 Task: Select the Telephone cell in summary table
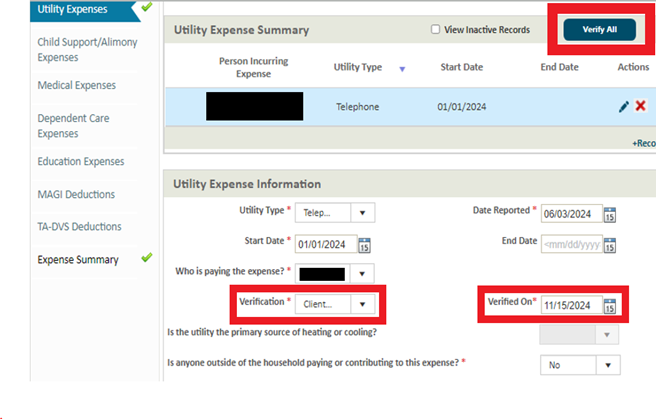357,107
